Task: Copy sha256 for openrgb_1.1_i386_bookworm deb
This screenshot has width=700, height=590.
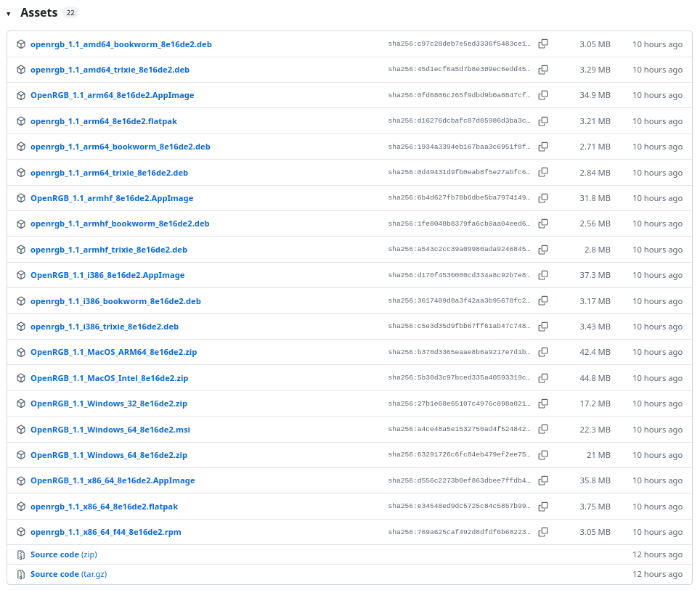Action: 543,300
